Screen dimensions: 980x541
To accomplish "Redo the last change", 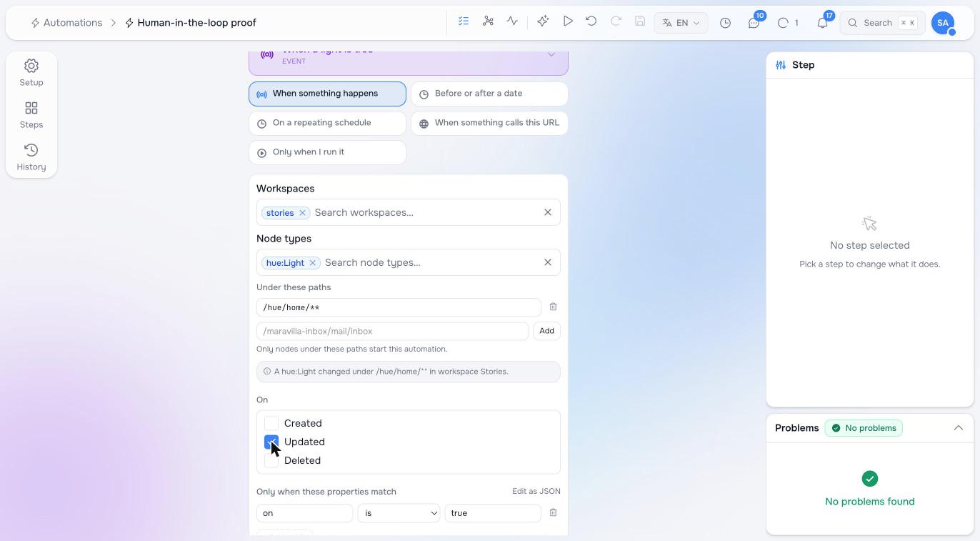I will tap(616, 21).
